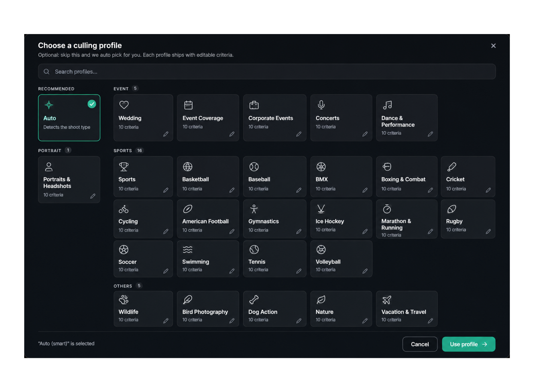Select the Wildlife profile
The image size is (534, 392).
click(x=143, y=309)
